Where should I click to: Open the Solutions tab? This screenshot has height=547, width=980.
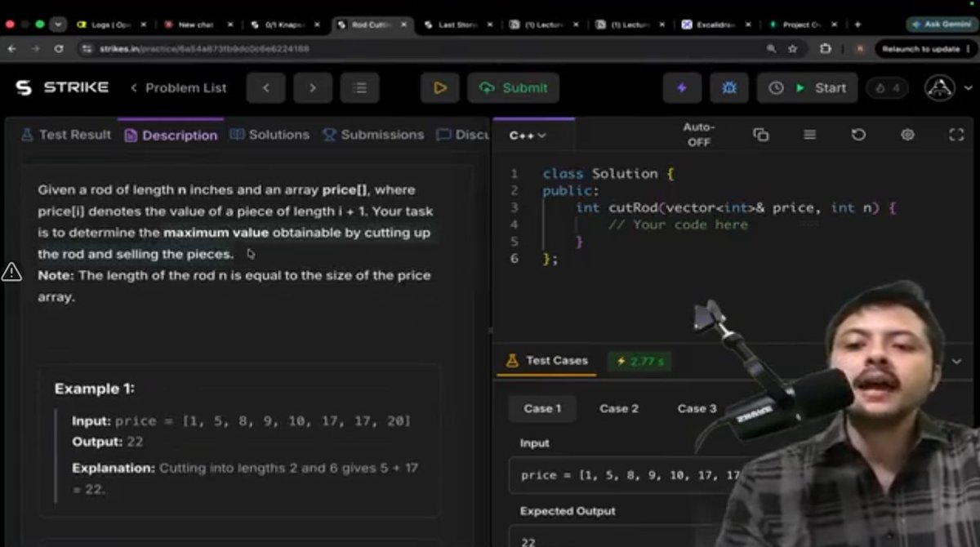269,135
